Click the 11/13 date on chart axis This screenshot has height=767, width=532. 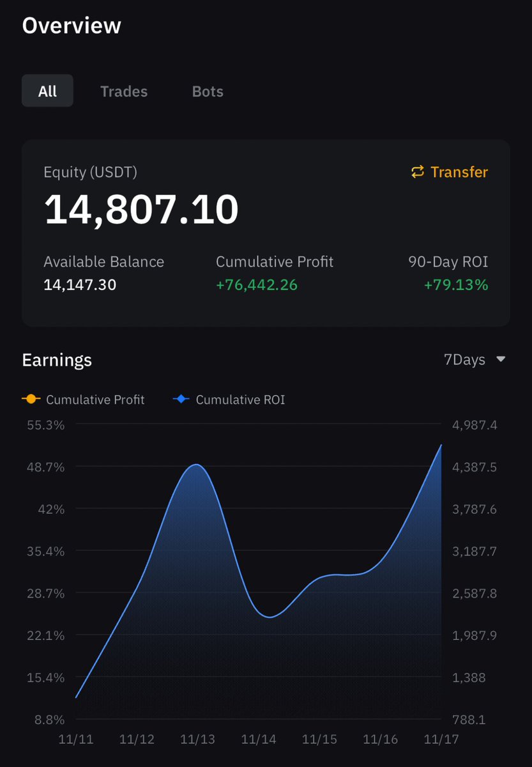click(197, 740)
